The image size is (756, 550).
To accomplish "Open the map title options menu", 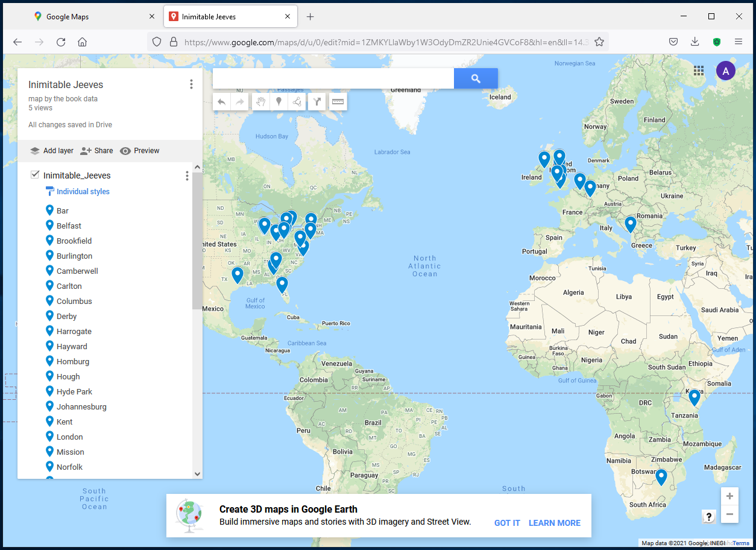I will [191, 84].
